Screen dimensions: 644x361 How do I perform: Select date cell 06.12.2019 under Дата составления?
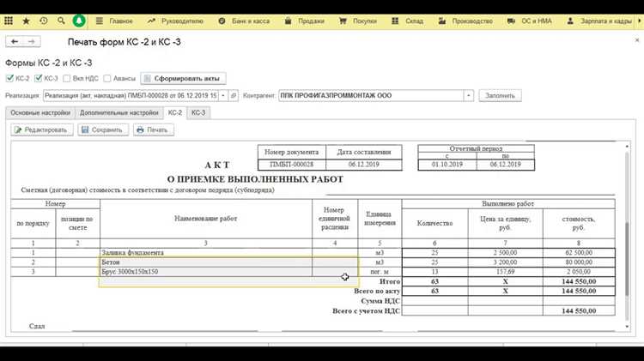point(364,165)
